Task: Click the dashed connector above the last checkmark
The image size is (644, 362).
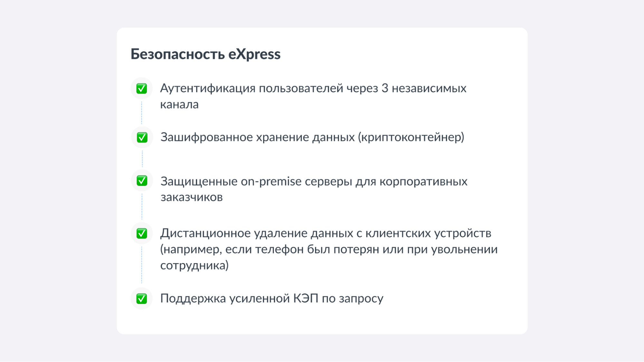Action: click(x=141, y=265)
